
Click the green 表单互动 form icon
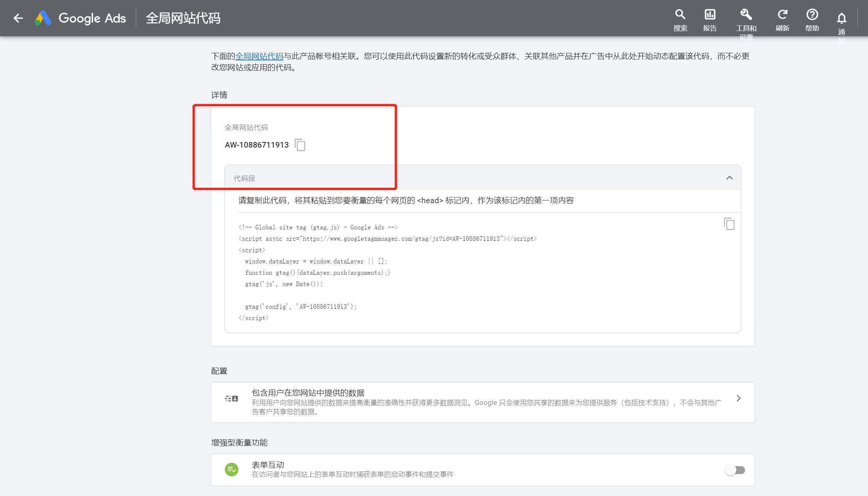pyautogui.click(x=232, y=470)
